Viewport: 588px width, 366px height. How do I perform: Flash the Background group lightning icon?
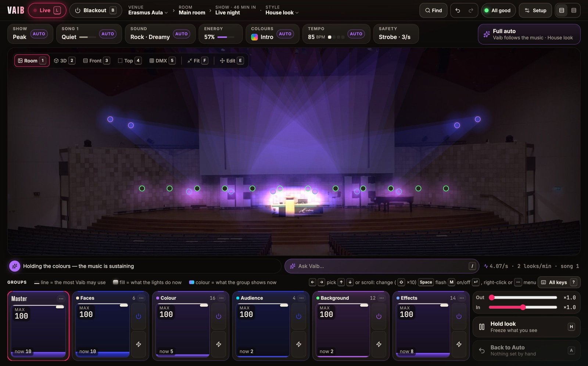click(x=379, y=344)
